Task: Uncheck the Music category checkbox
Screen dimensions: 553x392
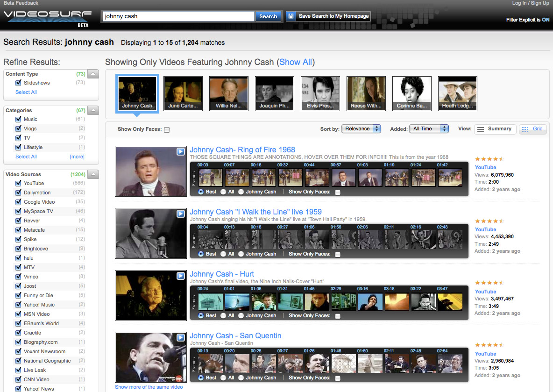Action: pos(18,119)
